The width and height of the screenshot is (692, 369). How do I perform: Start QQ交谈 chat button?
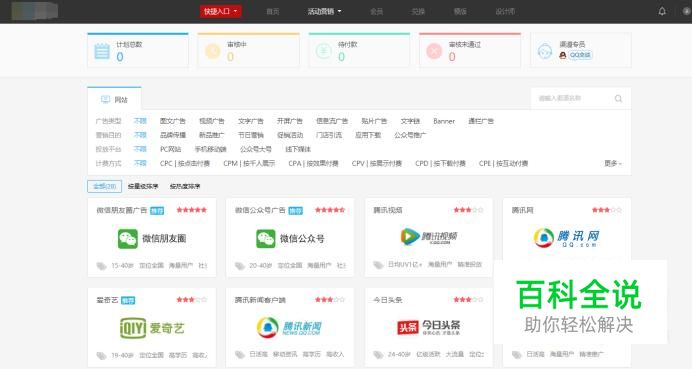[580, 55]
